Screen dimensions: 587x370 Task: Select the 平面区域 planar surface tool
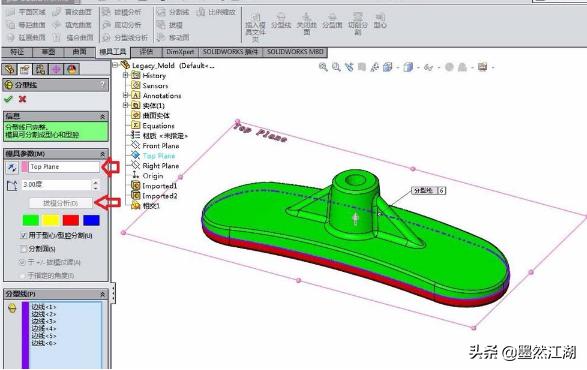tap(26, 12)
